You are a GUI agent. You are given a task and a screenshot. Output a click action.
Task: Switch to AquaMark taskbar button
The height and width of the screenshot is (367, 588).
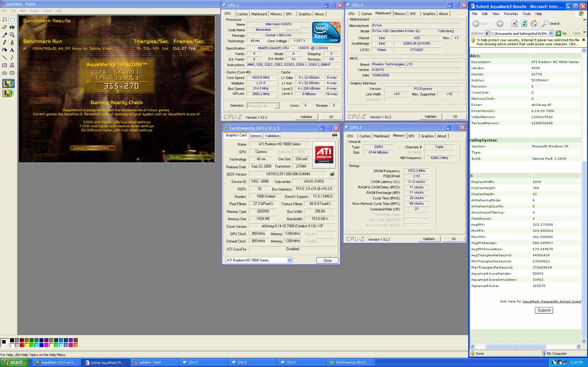click(56, 363)
